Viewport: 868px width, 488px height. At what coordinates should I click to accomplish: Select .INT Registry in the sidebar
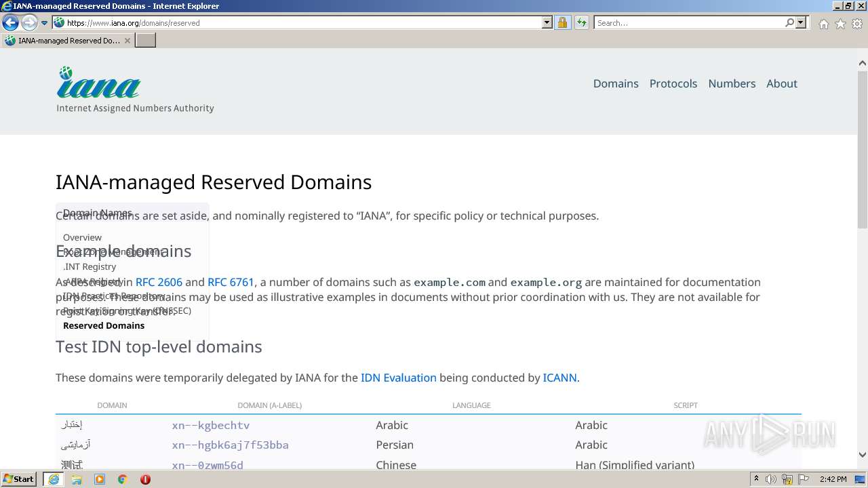point(90,266)
